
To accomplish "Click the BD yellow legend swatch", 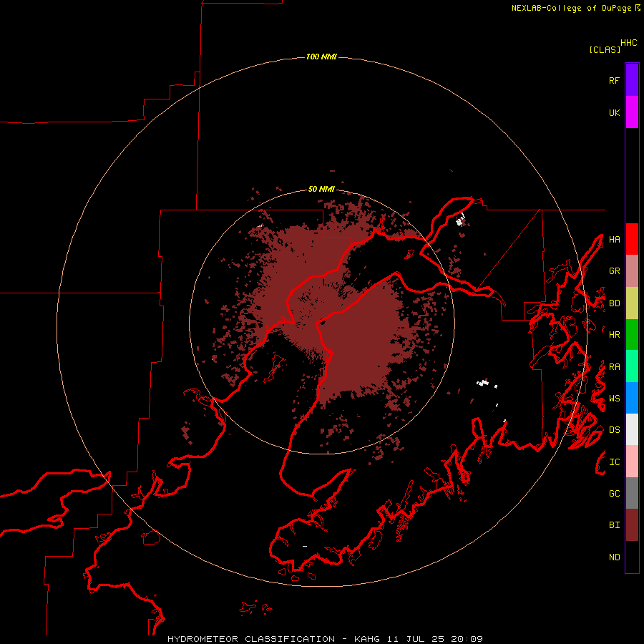I will click(x=632, y=303).
